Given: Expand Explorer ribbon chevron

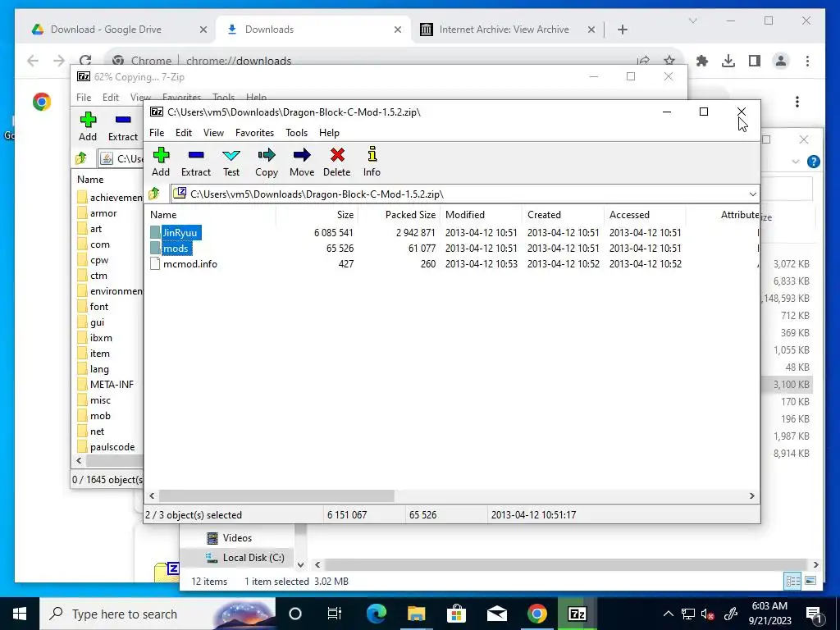Looking at the screenshot, I should pos(796,162).
